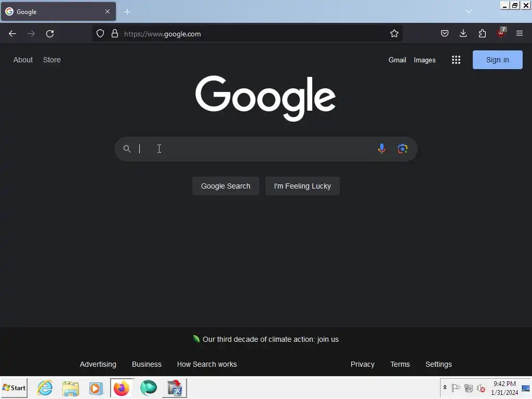Open the Windows Start menu

[14, 388]
